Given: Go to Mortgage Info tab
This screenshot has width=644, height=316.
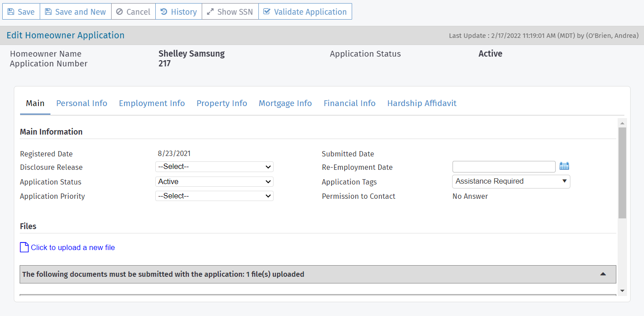Looking at the screenshot, I should (x=285, y=103).
